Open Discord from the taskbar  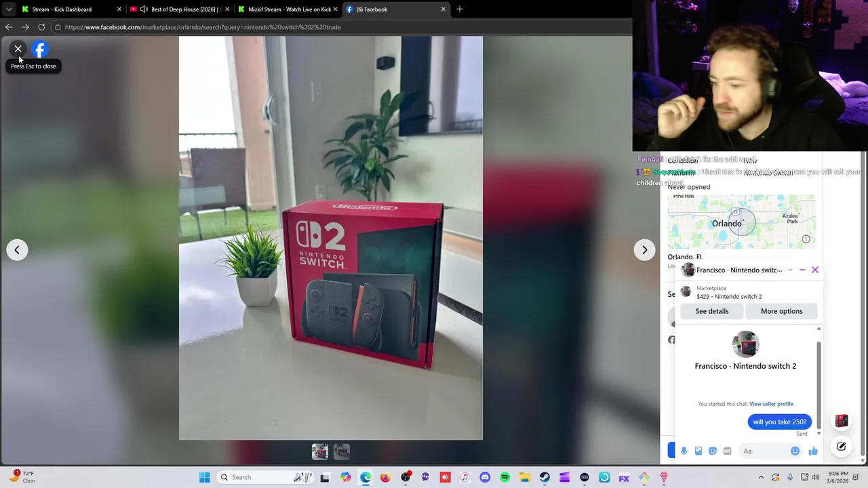point(485,477)
